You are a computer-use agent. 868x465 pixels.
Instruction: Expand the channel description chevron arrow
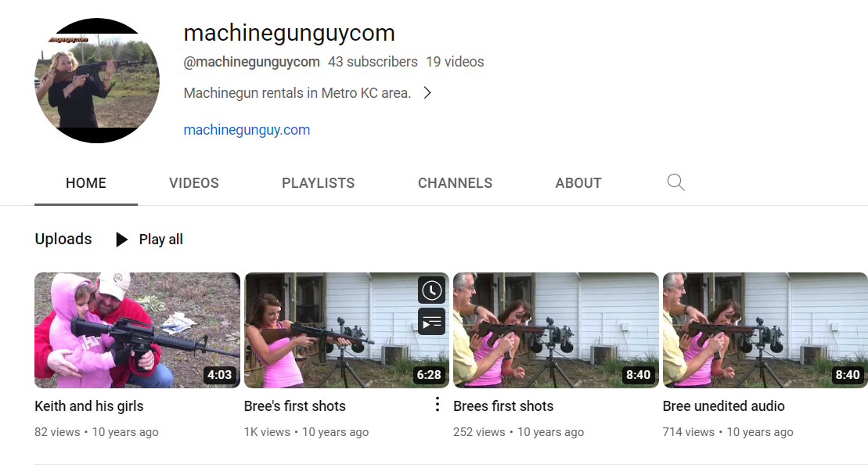pyautogui.click(x=427, y=93)
